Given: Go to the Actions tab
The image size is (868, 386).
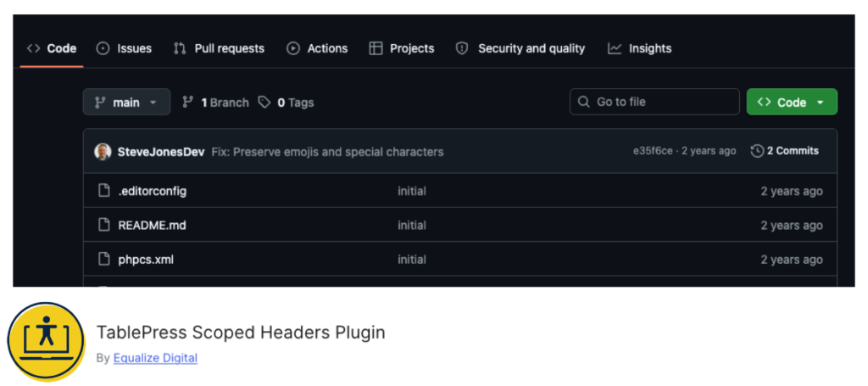Looking at the screenshot, I should click(317, 48).
